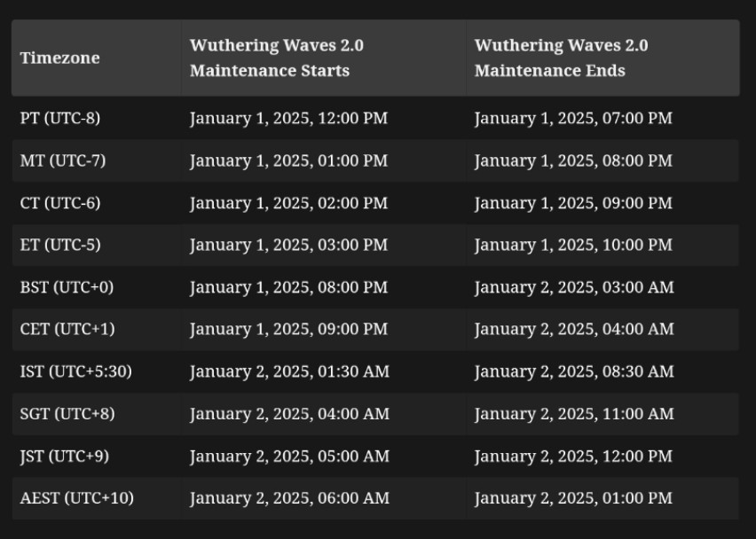
Task: Click the Maintenance Ends column header
Action: pyautogui.click(x=561, y=59)
